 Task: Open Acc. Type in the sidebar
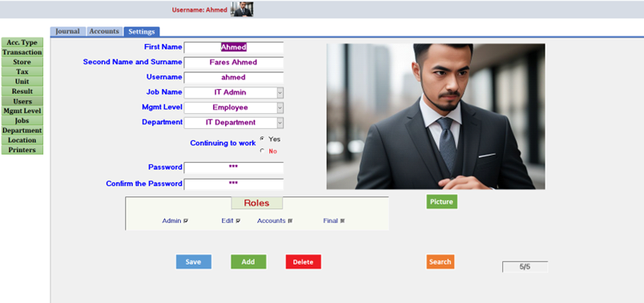(22, 42)
